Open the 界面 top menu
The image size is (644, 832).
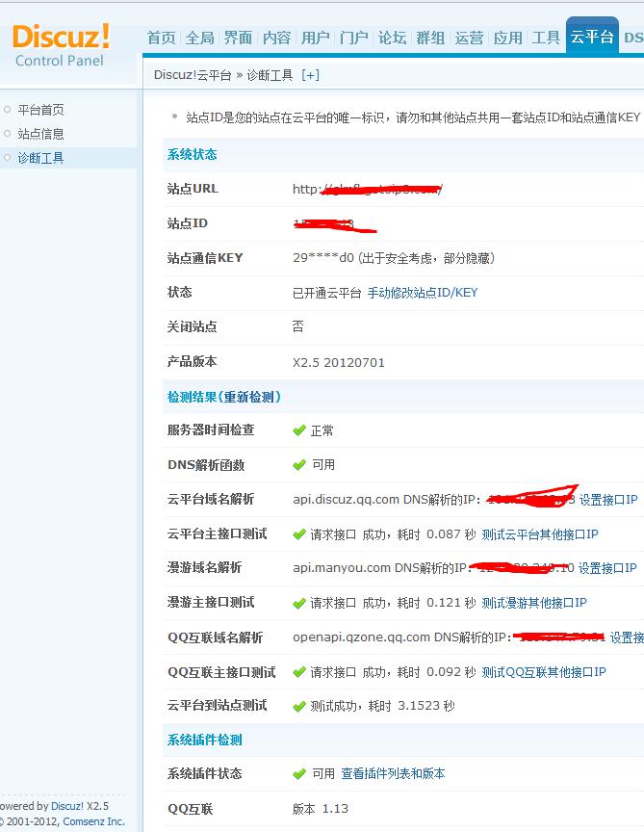click(238, 38)
